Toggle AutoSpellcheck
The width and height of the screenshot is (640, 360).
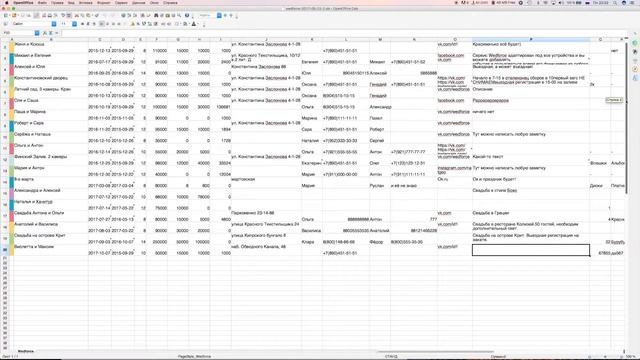point(69,16)
